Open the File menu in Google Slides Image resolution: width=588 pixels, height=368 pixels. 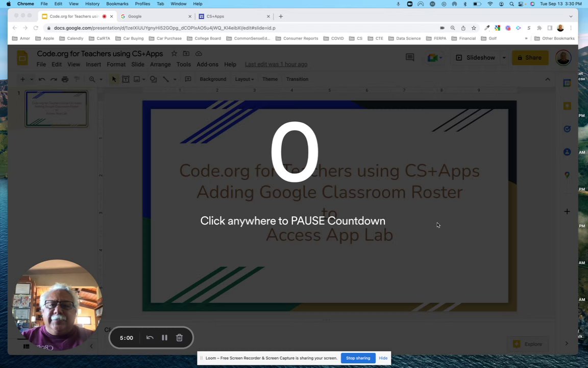41,64
